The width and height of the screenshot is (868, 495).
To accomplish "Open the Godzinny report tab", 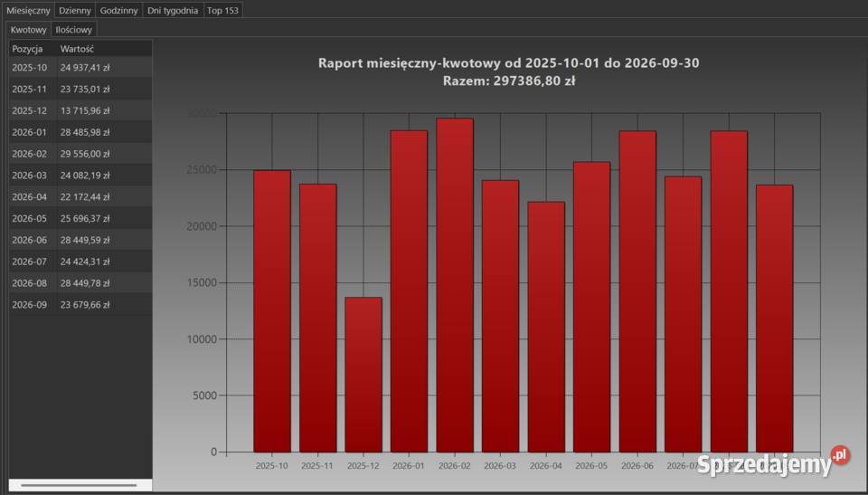I will point(119,11).
